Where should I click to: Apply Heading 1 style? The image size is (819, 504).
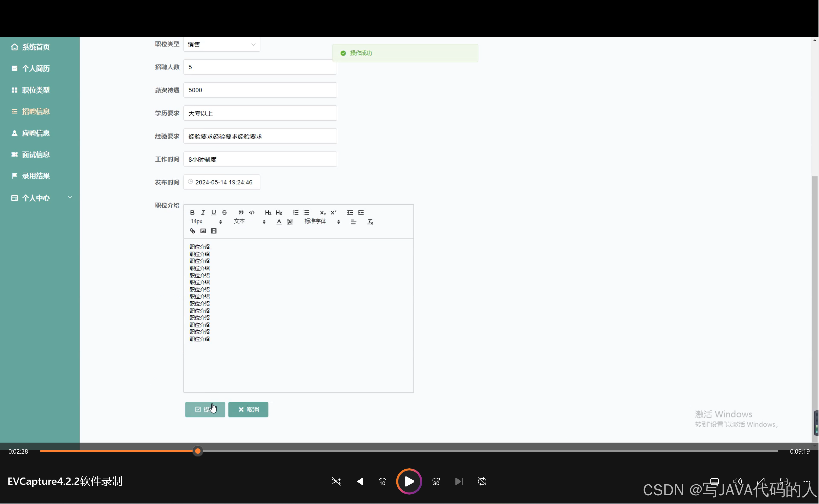tap(268, 212)
